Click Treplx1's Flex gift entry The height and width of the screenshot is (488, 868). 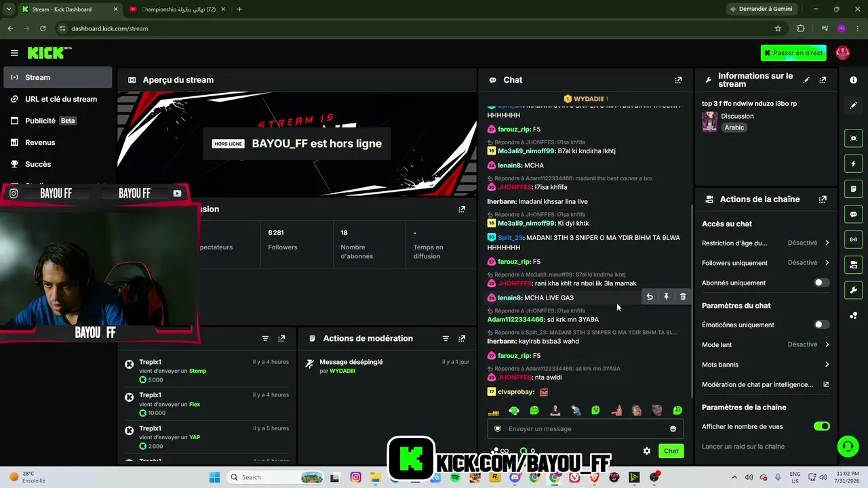click(208, 404)
